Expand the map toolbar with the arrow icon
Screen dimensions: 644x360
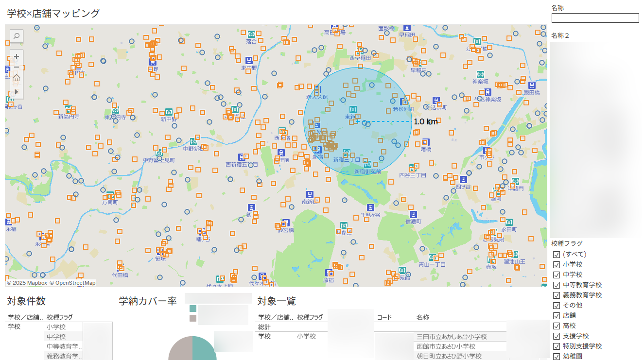[x=17, y=91]
